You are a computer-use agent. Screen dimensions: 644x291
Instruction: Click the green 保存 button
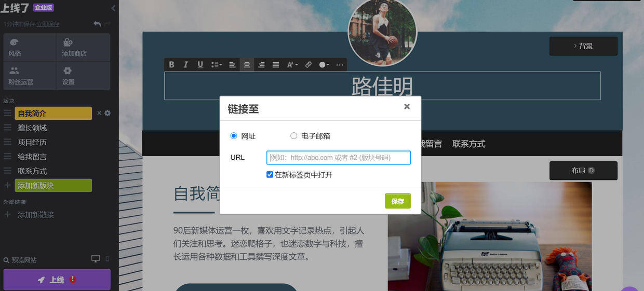[x=398, y=201]
